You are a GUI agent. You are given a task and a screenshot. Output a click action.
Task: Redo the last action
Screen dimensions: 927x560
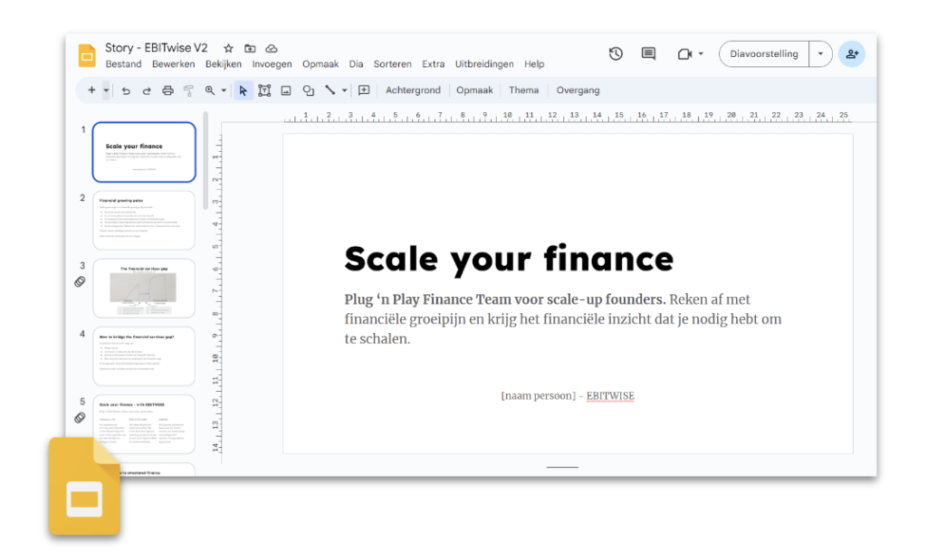tap(147, 90)
